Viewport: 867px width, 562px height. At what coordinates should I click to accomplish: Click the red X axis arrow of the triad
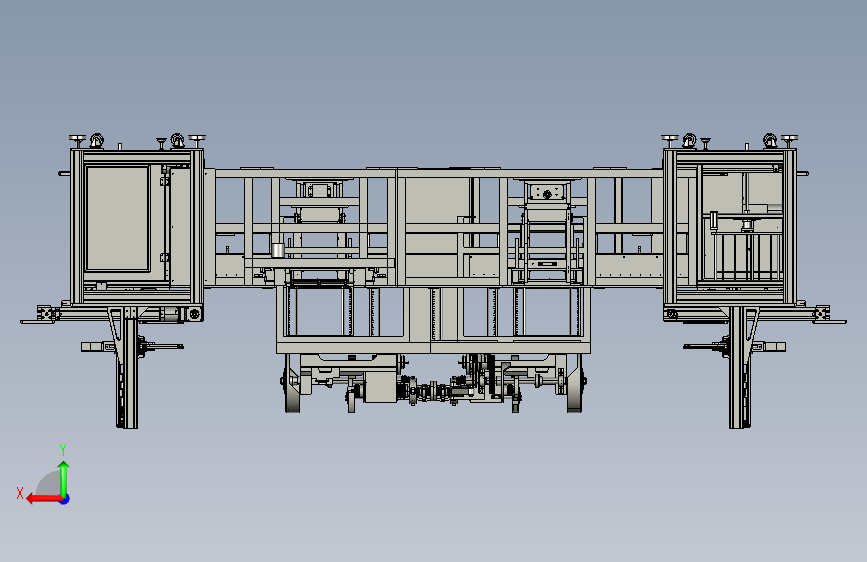[x=44, y=499]
